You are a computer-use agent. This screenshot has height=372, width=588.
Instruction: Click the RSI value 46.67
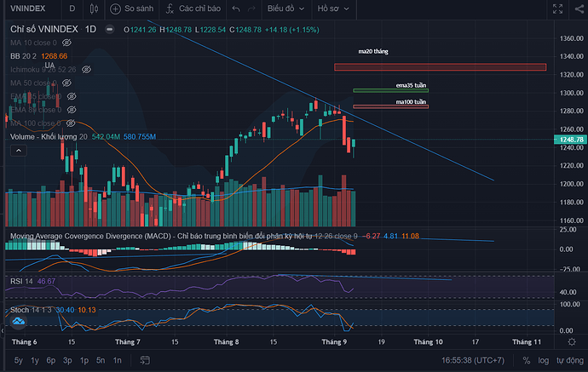click(x=46, y=282)
